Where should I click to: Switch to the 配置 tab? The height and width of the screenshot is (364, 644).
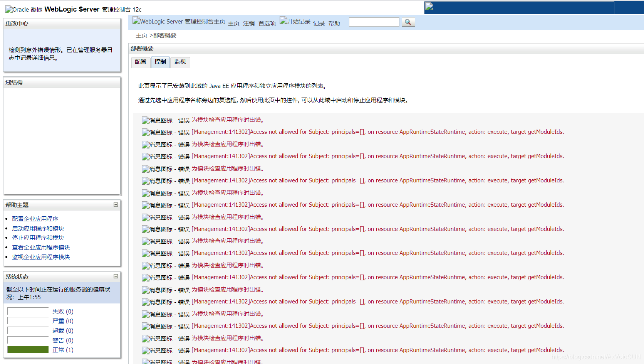pyautogui.click(x=141, y=62)
